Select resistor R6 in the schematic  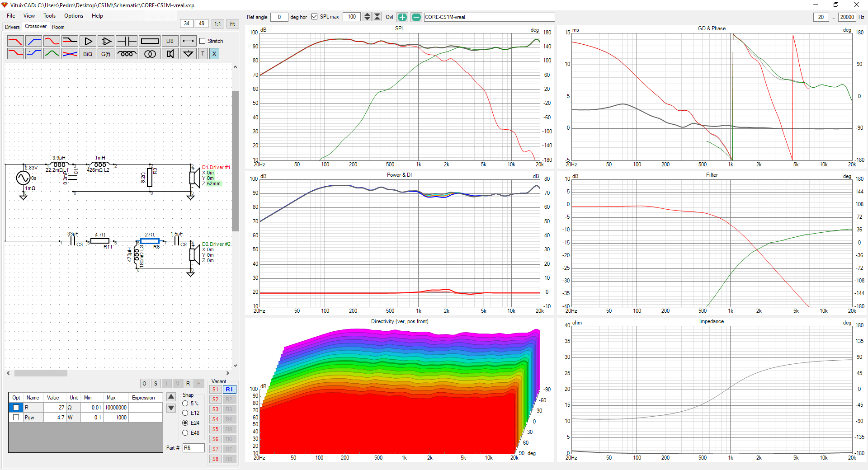[x=150, y=241]
